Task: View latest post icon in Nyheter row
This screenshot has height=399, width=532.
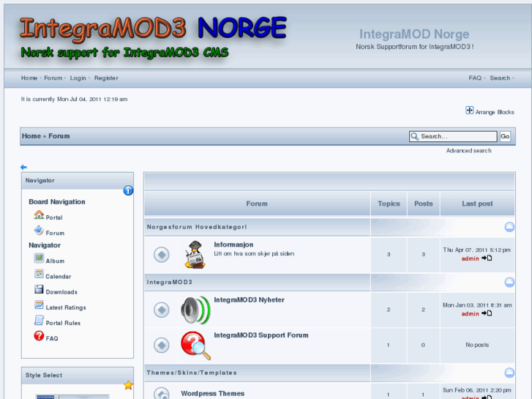Action: 487,314
